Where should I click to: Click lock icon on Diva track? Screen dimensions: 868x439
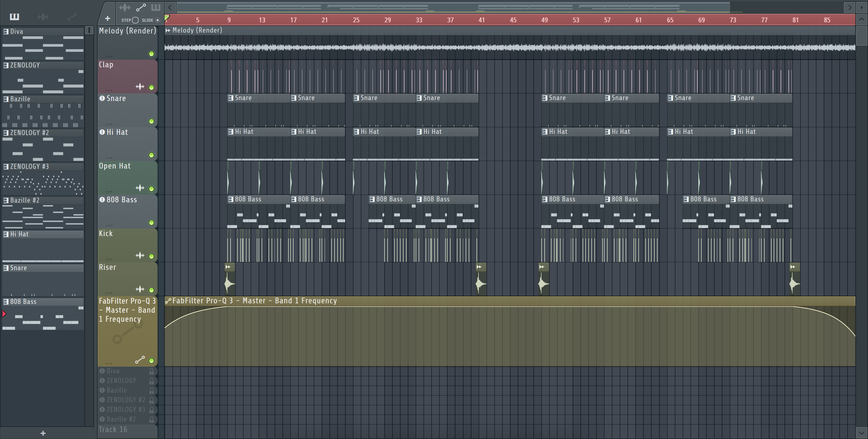pyautogui.click(x=152, y=371)
